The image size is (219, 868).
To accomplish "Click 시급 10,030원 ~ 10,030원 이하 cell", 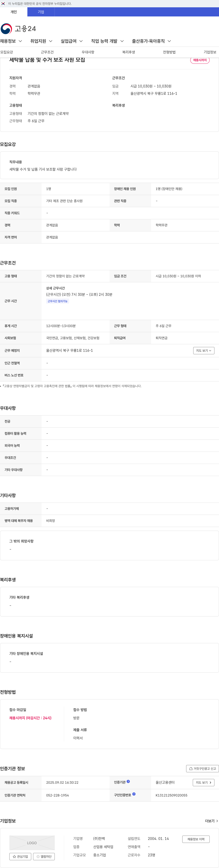I will click(178, 276).
